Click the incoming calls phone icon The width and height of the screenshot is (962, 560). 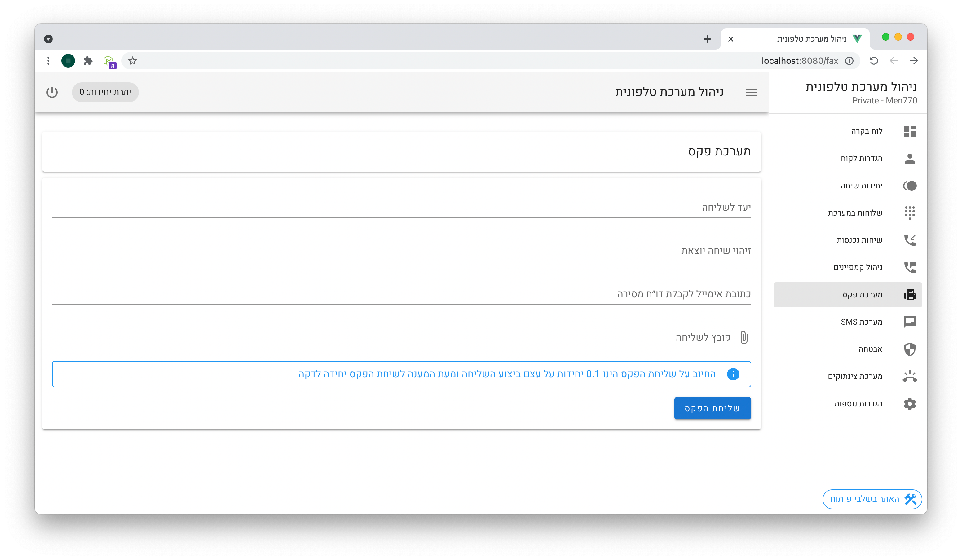[909, 240]
